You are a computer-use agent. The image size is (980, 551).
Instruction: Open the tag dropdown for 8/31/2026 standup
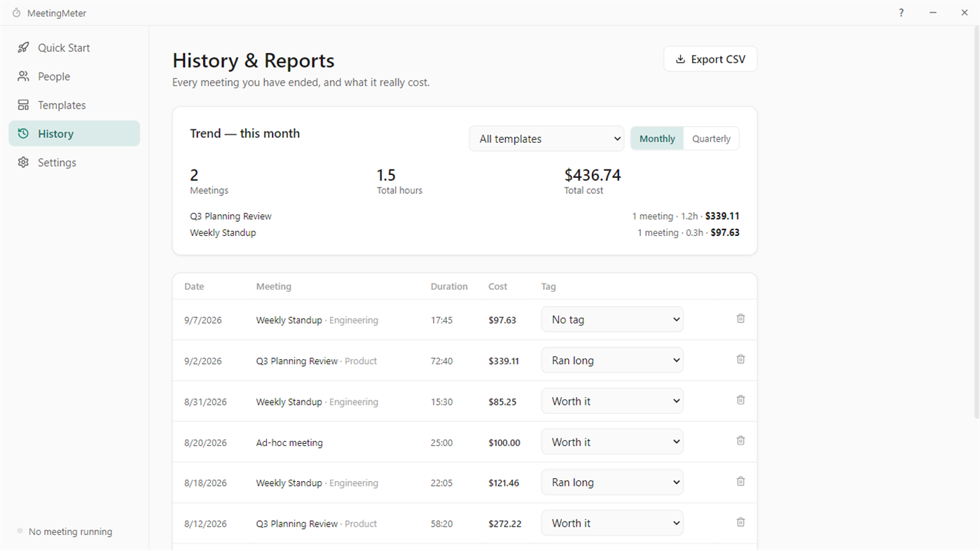click(x=612, y=401)
